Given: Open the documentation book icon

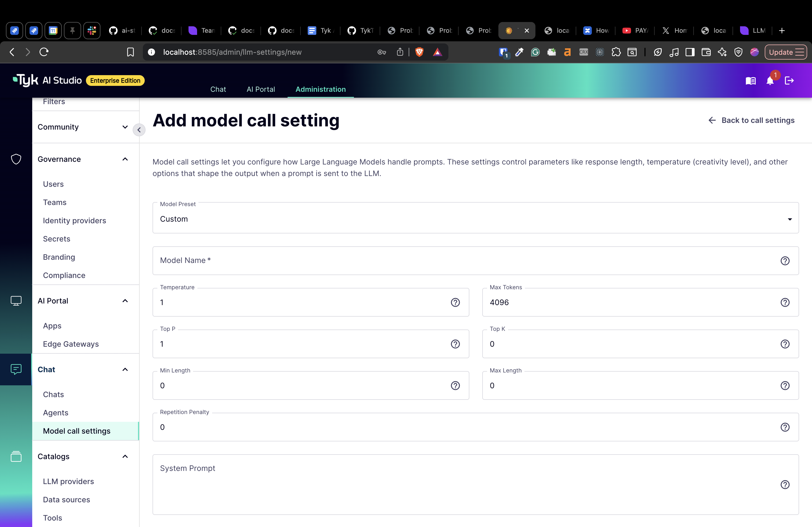Looking at the screenshot, I should tap(751, 81).
